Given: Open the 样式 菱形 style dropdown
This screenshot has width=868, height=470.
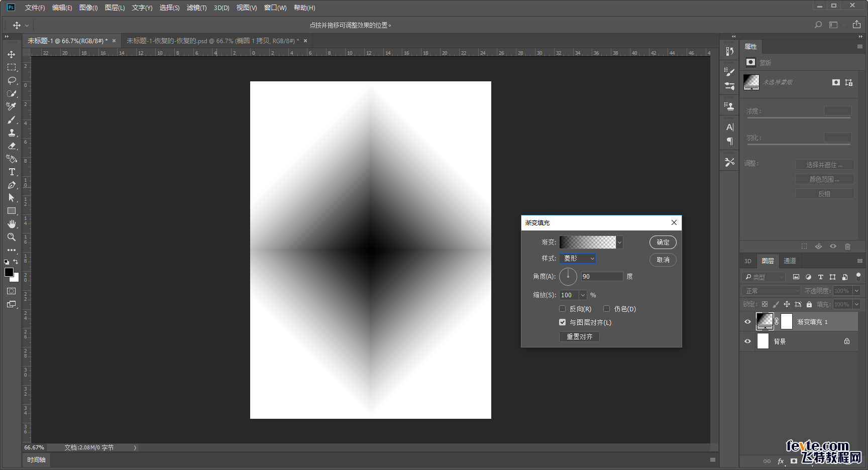Looking at the screenshot, I should point(578,258).
